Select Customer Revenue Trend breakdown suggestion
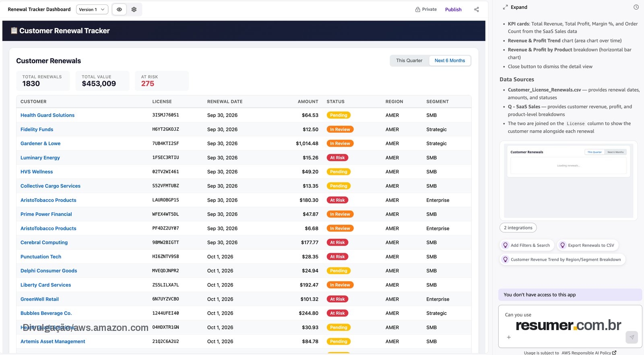Viewport: 644px width, 355px height. coord(562,259)
